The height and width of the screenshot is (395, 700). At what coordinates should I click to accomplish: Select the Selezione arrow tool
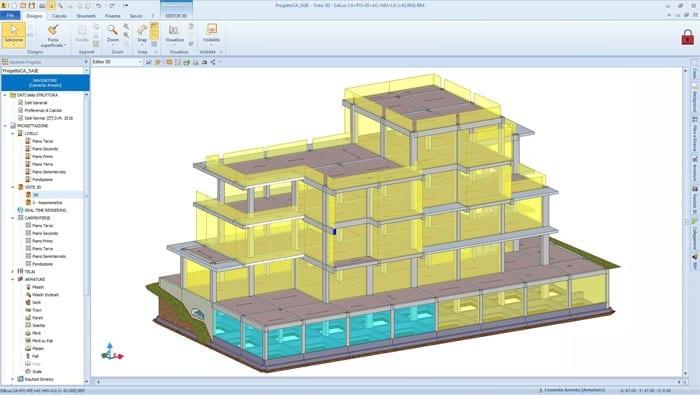click(x=13, y=34)
